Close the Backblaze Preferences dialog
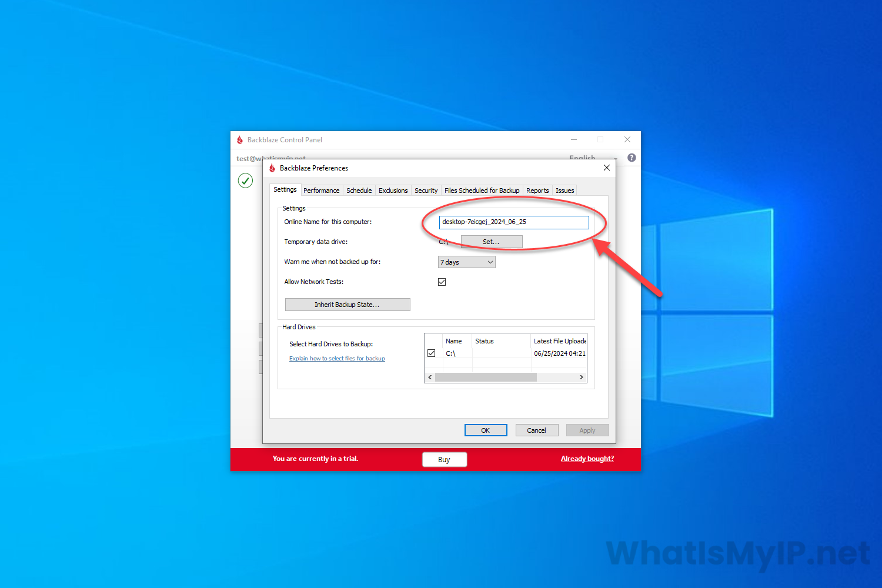This screenshot has width=882, height=588. (607, 168)
